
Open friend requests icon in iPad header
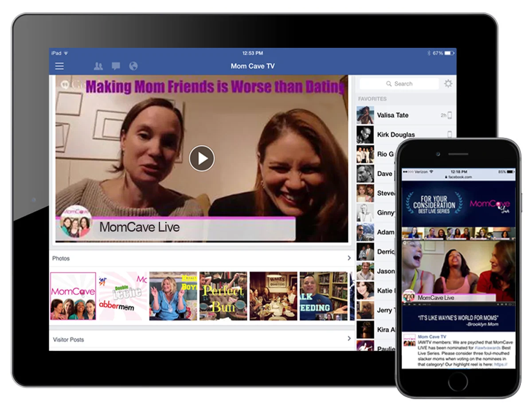tap(98, 66)
